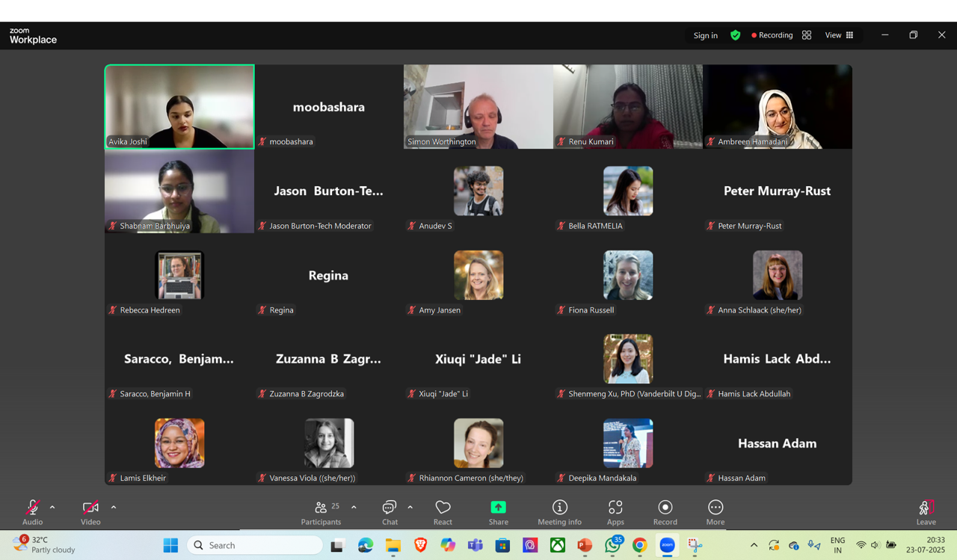Click muted mic icon beside Regina

(262, 310)
